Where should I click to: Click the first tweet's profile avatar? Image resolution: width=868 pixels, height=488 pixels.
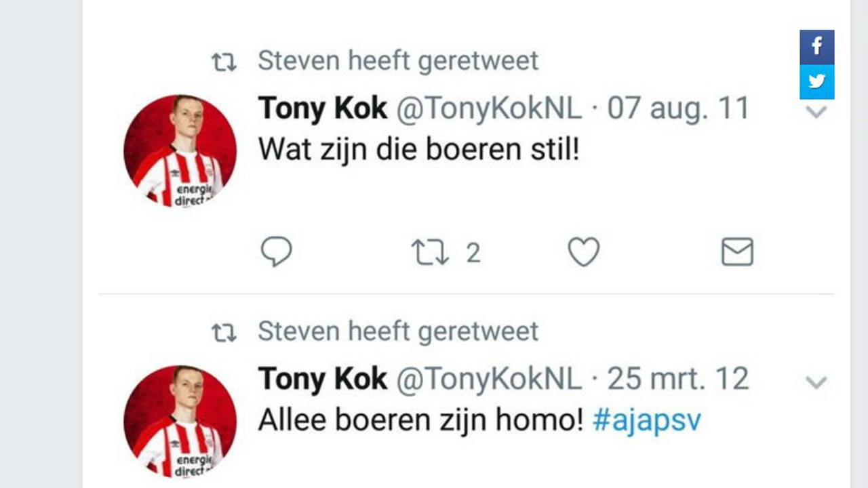tap(180, 150)
